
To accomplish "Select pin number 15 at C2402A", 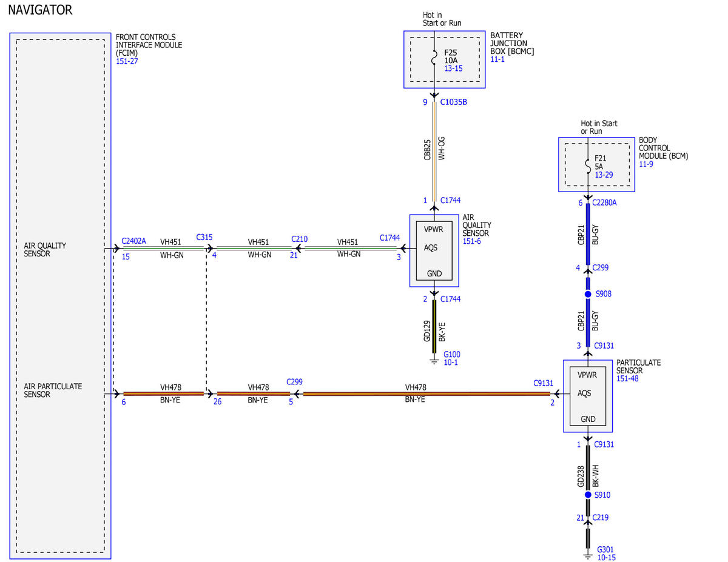I will pyautogui.click(x=126, y=256).
